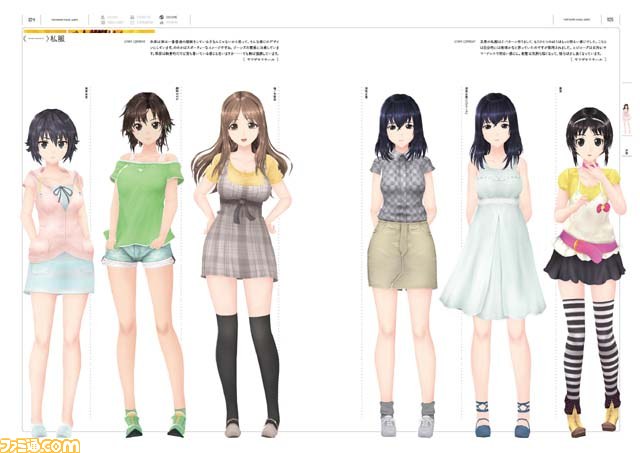Select the girl in the mint green dress
The image size is (640, 453).
coord(495,265)
